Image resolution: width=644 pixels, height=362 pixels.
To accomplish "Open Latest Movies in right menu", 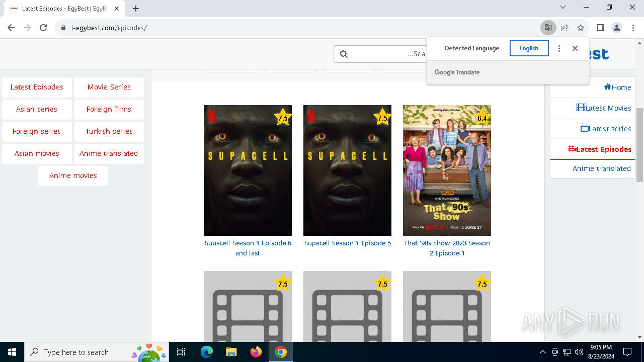I will tap(593, 108).
